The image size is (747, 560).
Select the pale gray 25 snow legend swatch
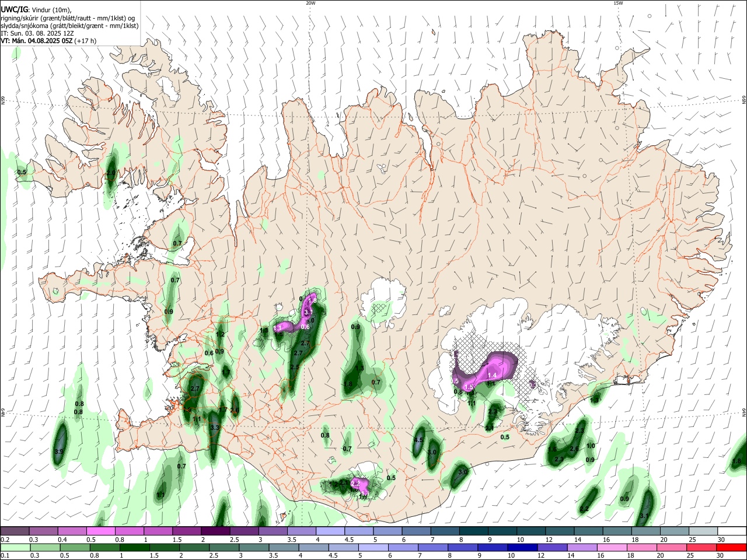(704, 531)
